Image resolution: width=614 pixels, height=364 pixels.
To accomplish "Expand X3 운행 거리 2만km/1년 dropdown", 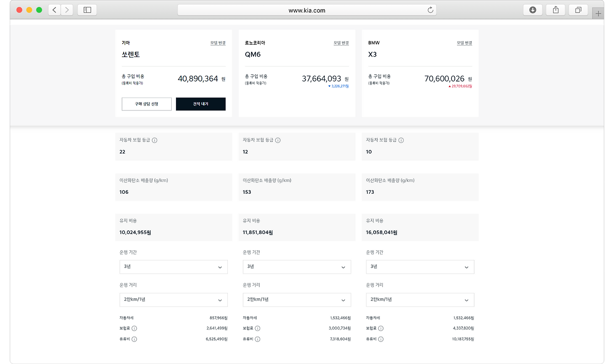I will point(420,300).
